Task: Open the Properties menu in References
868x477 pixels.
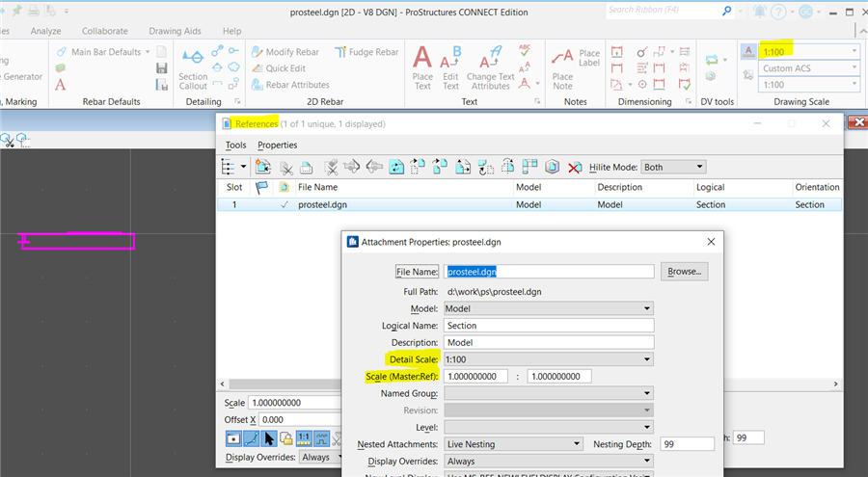Action: (278, 145)
